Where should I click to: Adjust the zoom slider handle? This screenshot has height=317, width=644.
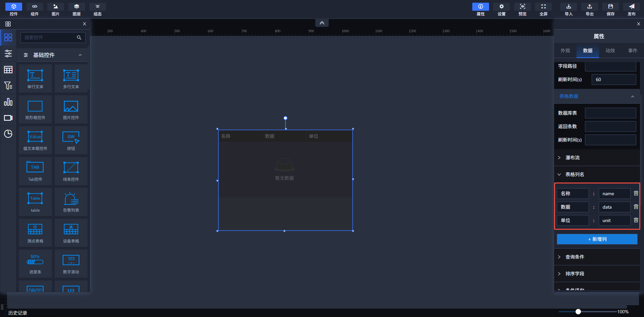click(x=578, y=312)
